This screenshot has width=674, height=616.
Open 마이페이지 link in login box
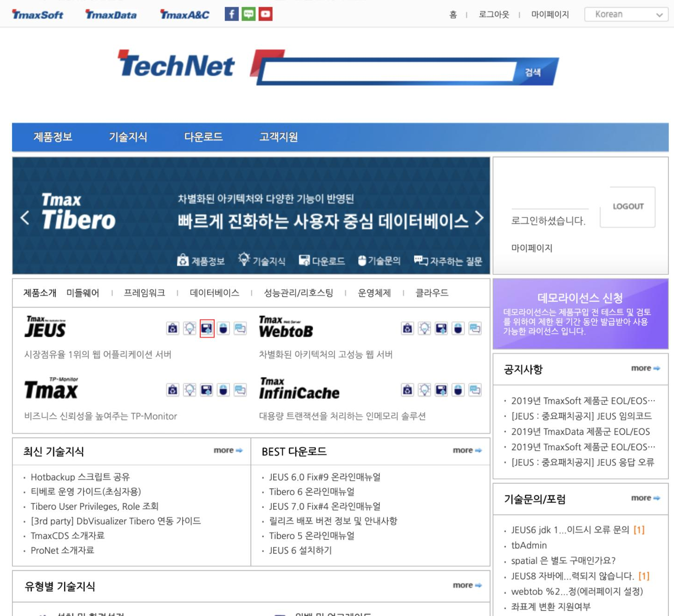point(532,248)
